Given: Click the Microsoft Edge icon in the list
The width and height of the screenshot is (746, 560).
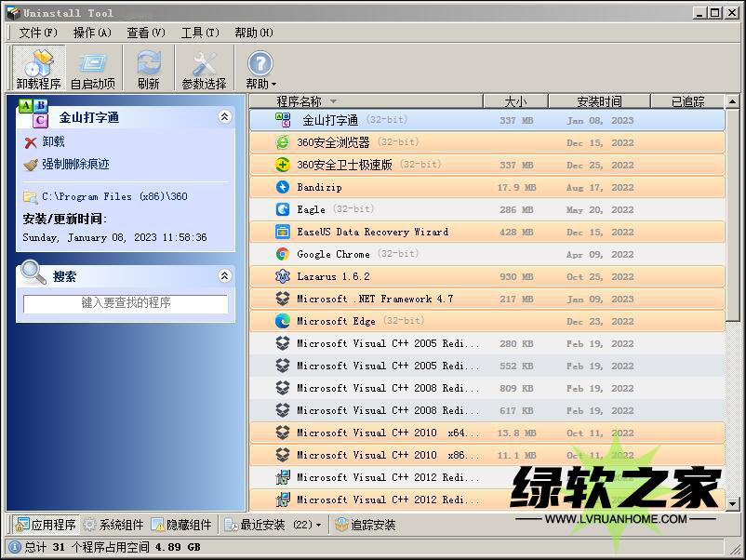Looking at the screenshot, I should 283,321.
